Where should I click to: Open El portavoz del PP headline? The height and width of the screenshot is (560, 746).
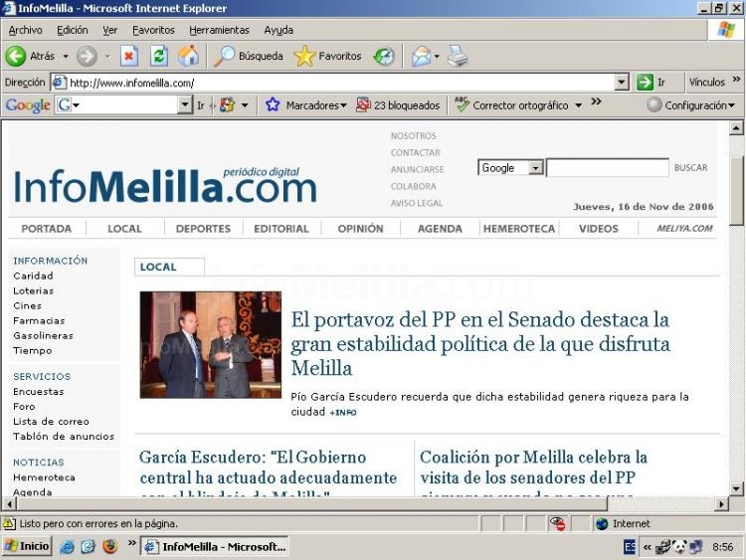480,343
